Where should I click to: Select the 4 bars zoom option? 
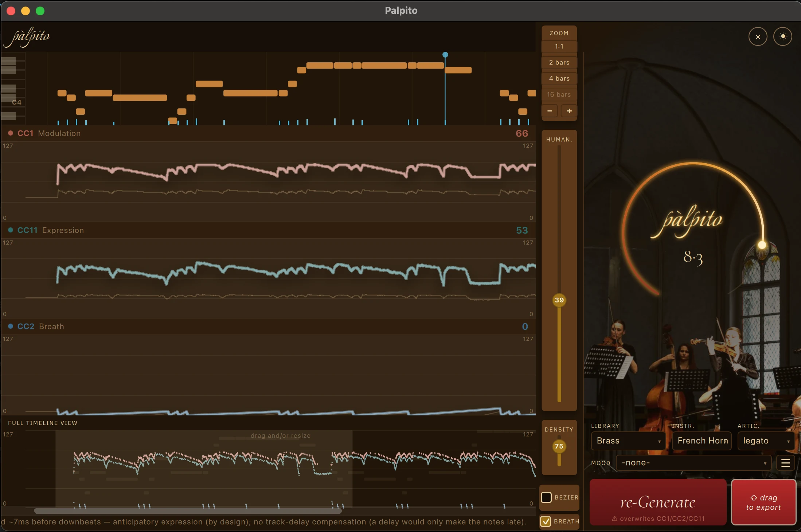click(559, 78)
